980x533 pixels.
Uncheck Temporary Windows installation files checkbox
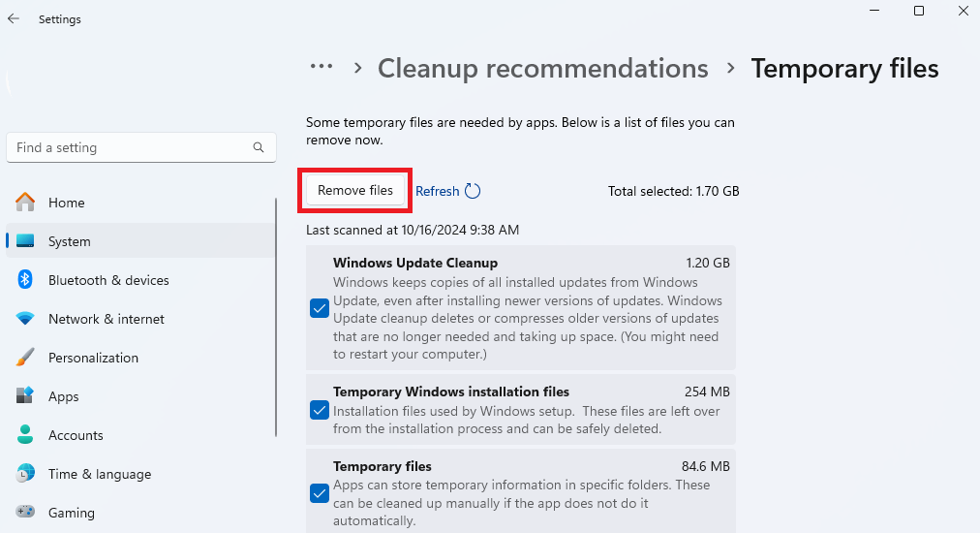[320, 410]
